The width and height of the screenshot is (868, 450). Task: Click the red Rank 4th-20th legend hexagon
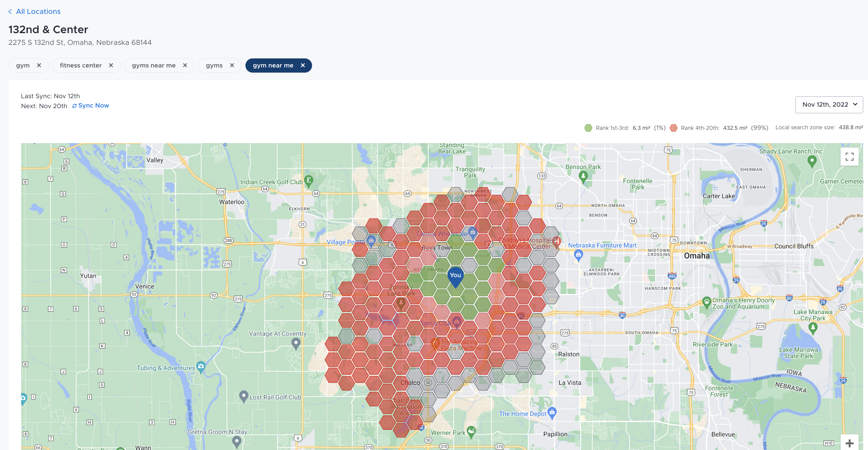click(673, 128)
